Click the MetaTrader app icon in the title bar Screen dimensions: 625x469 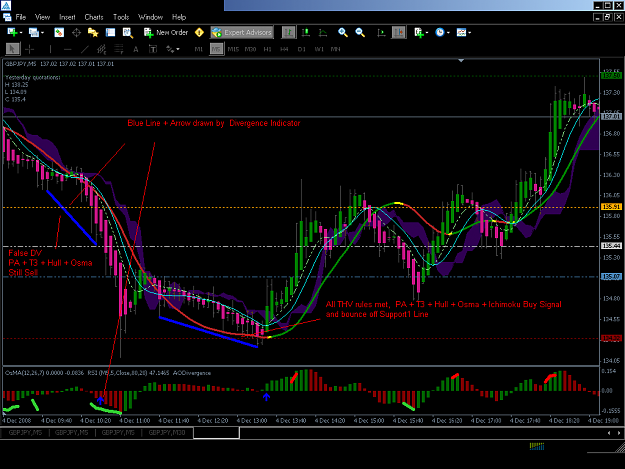(6, 5)
